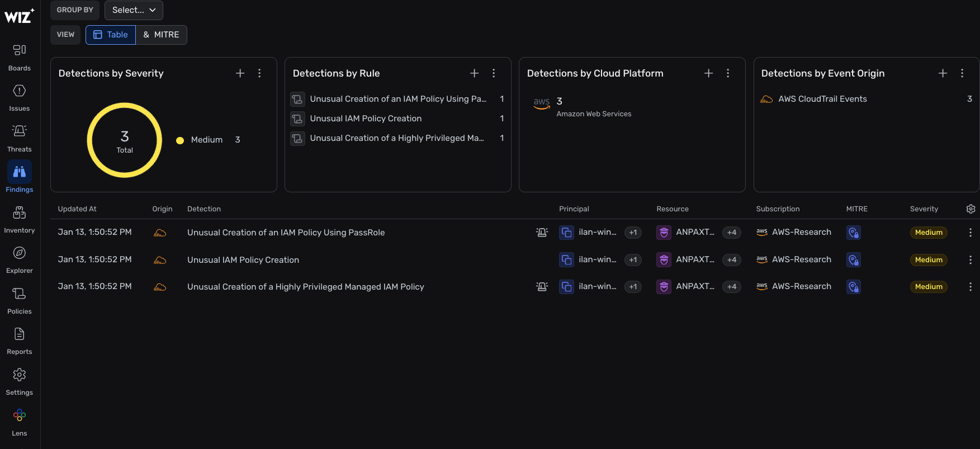The height and width of the screenshot is (449, 980).
Task: Open the Inventory sidebar item
Action: [20, 219]
